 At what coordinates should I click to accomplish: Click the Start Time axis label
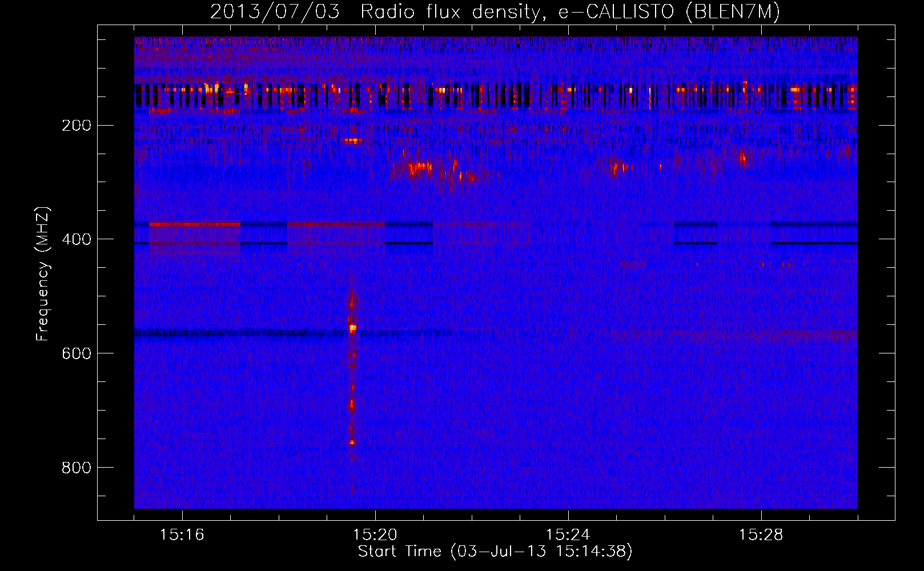(x=495, y=552)
